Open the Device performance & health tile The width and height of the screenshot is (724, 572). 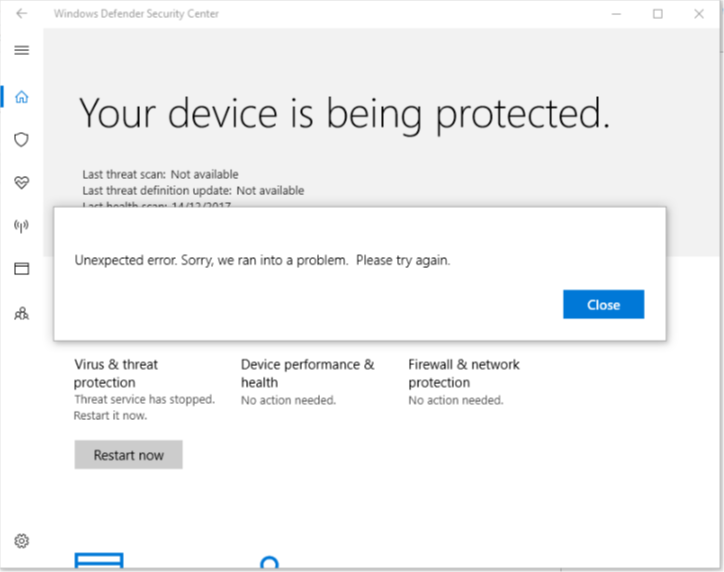click(307, 373)
